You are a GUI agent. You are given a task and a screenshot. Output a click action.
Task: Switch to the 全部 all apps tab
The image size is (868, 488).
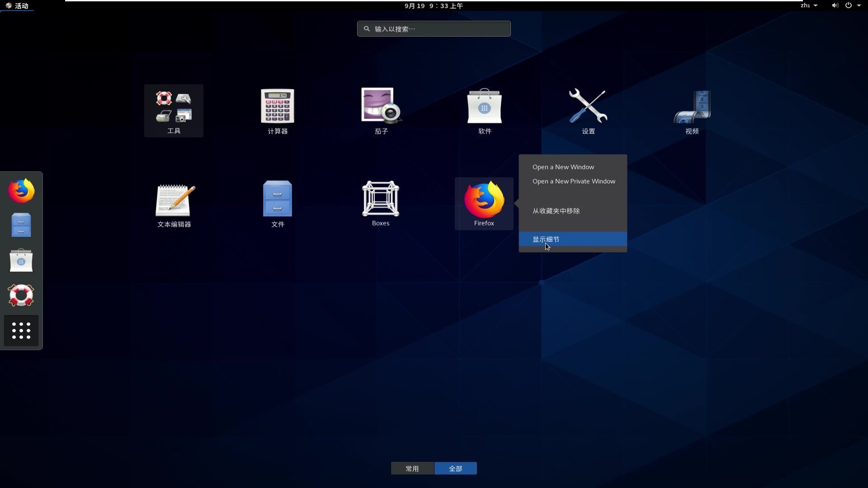456,469
